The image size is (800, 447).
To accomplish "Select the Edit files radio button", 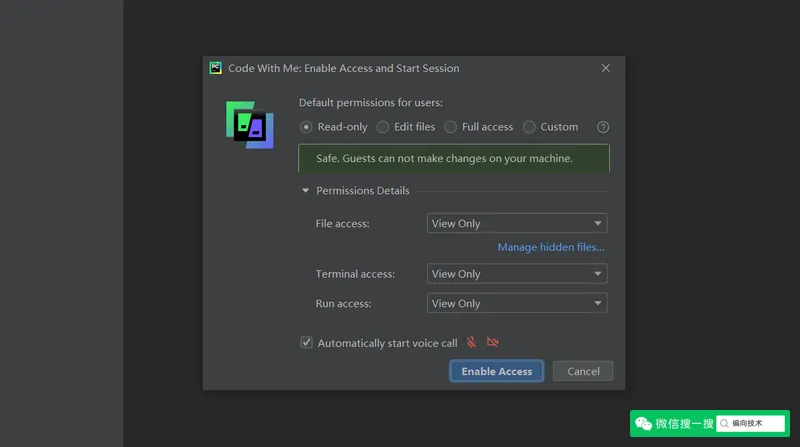I will click(x=383, y=127).
